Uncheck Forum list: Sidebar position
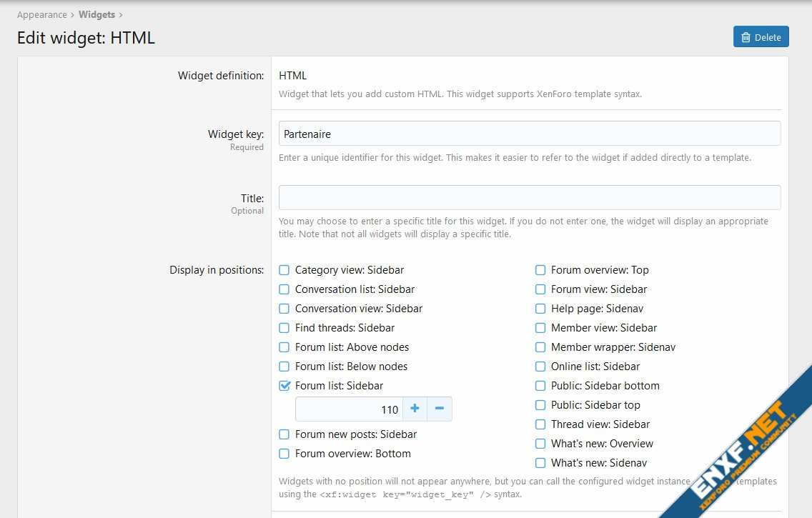The width and height of the screenshot is (812, 518). pyautogui.click(x=284, y=386)
